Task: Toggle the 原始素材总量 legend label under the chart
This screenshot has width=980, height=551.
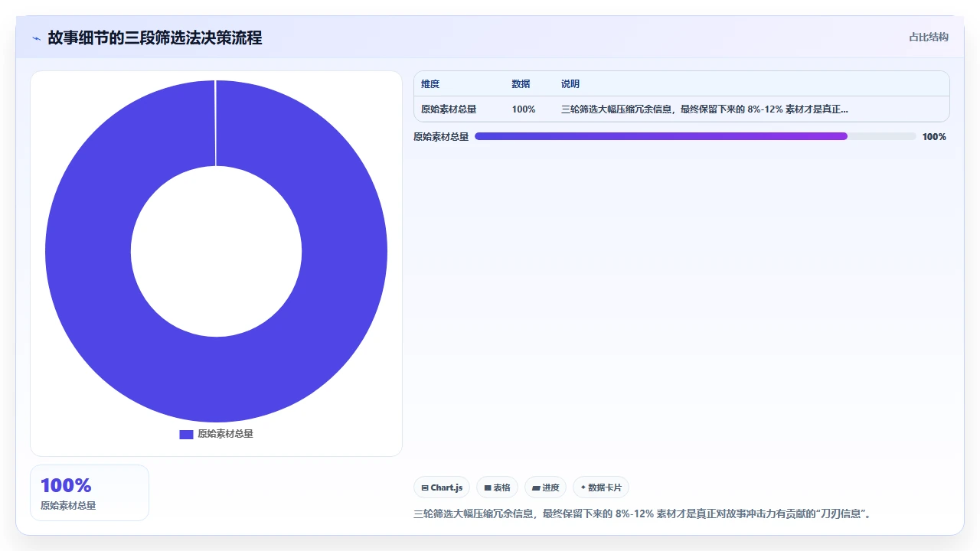Action: coord(225,434)
